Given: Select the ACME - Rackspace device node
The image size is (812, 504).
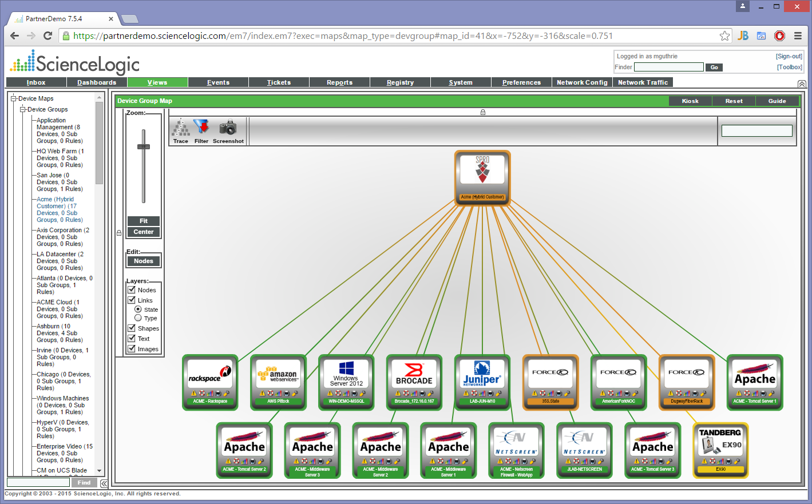Looking at the screenshot, I should [210, 382].
